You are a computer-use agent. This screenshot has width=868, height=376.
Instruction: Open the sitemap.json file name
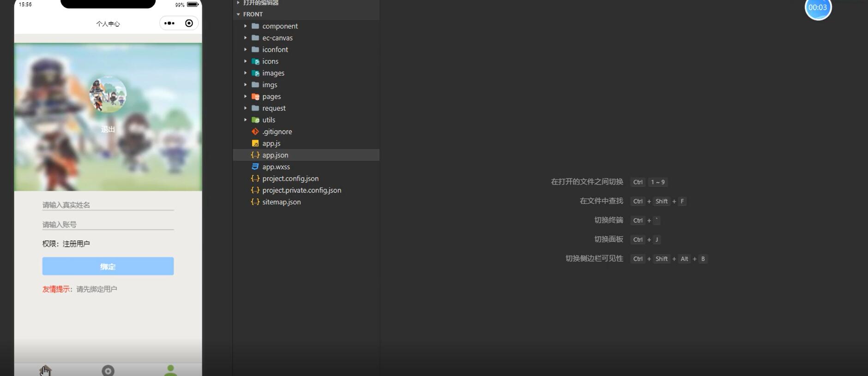point(282,202)
